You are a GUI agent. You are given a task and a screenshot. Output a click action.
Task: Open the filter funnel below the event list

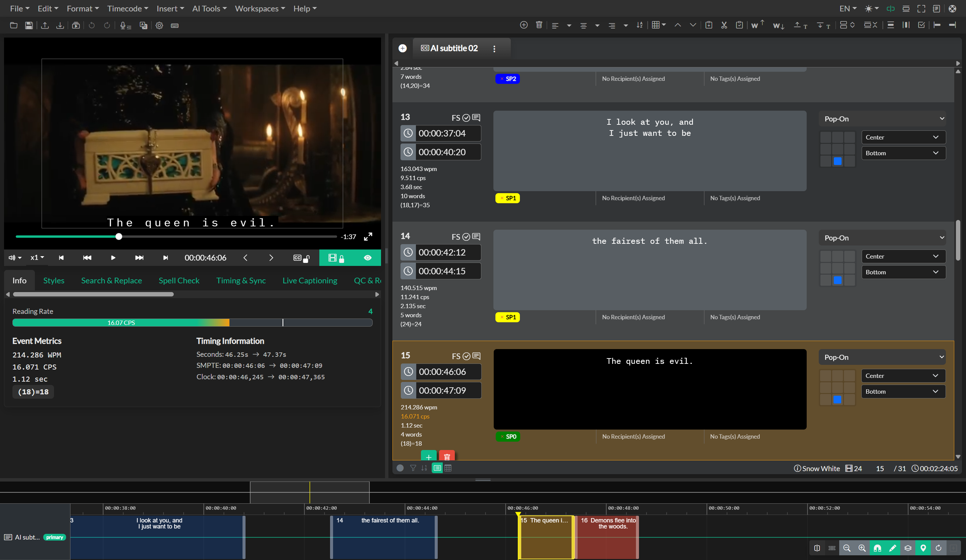click(413, 468)
